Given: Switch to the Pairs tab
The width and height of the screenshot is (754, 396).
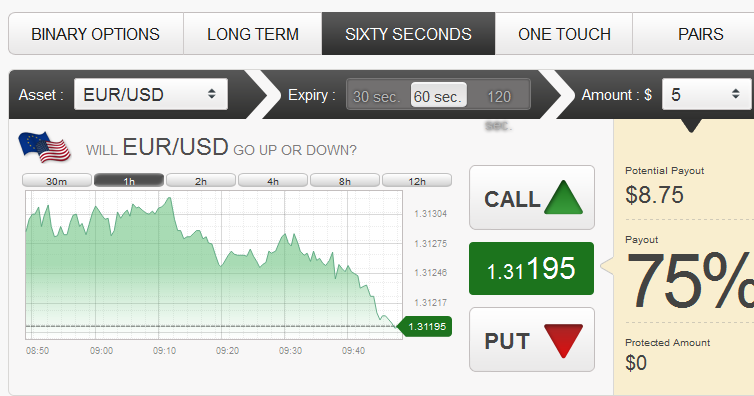Looking at the screenshot, I should [x=700, y=34].
